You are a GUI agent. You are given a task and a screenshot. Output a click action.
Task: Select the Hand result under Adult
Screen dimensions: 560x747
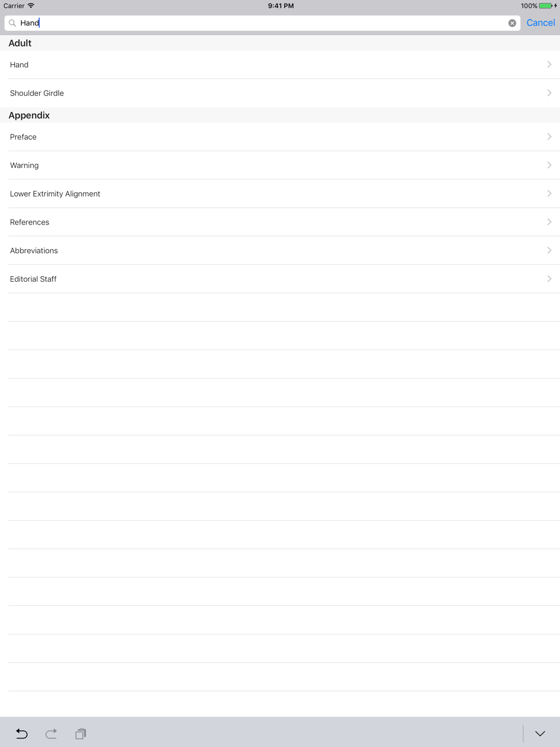pyautogui.click(x=280, y=64)
